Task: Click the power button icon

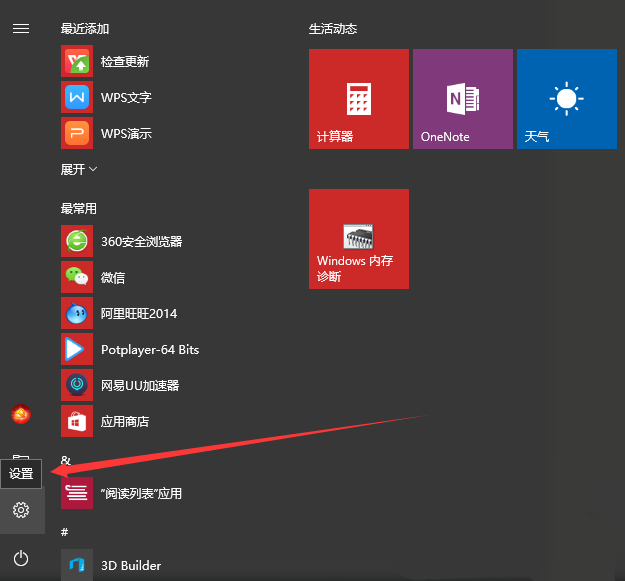Action: click(x=21, y=558)
